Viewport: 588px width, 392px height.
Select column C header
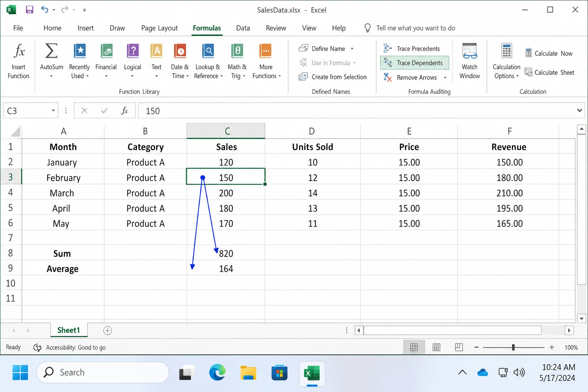226,131
